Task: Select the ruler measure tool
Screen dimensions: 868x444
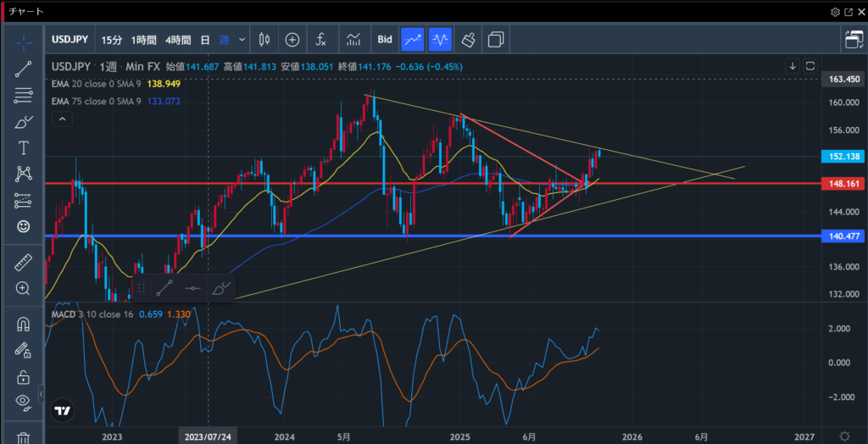Action: click(24, 264)
